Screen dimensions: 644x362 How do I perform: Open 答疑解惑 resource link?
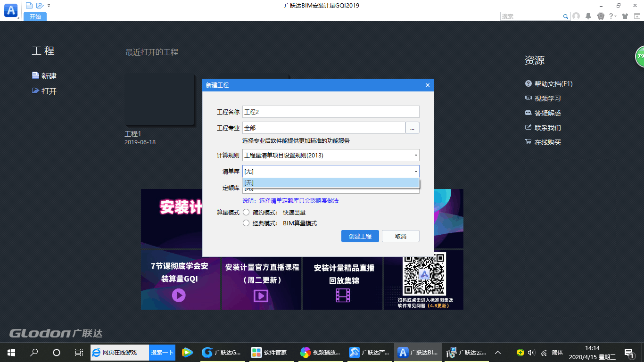543,113
